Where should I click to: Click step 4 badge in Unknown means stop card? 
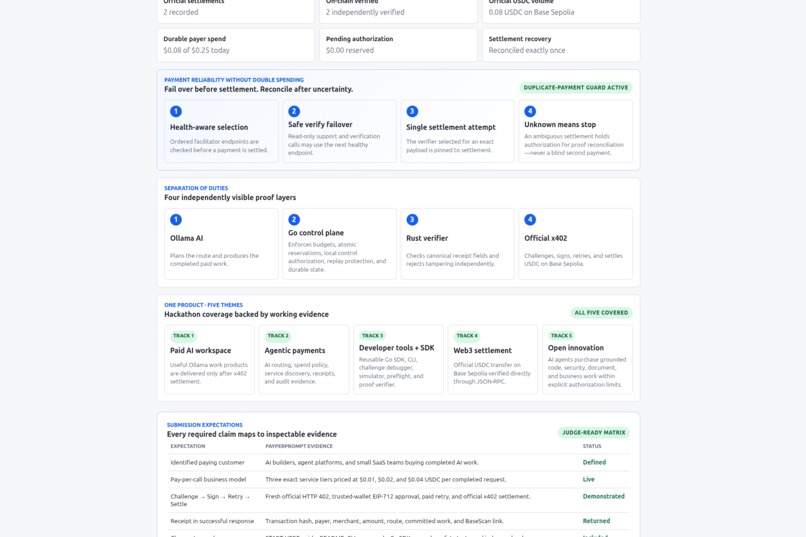click(530, 111)
